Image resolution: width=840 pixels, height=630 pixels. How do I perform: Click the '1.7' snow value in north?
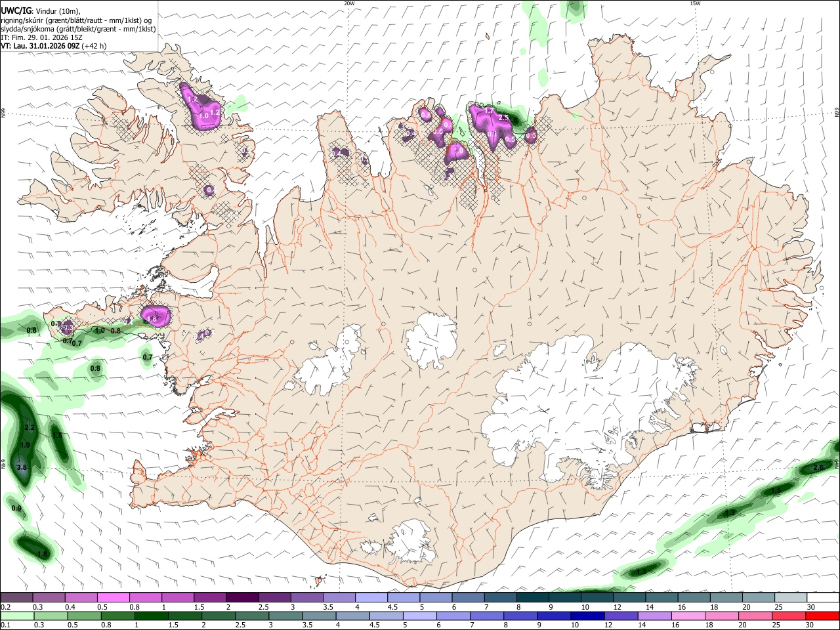pos(488,112)
